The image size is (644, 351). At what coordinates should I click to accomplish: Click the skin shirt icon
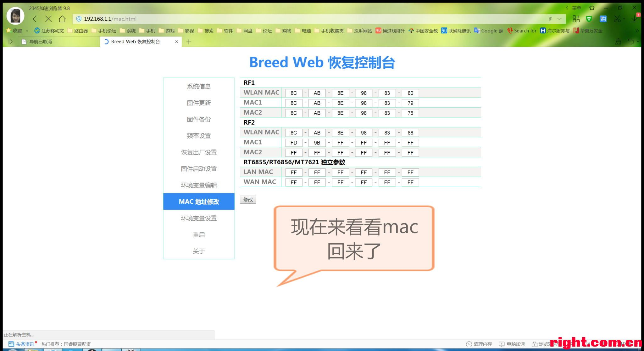[592, 8]
